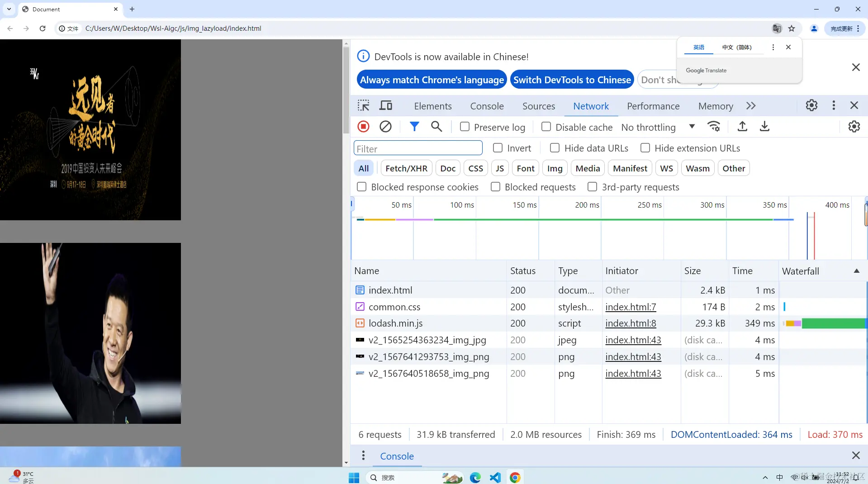
Task: Open DevTools customize three-dot menu
Action: click(834, 105)
